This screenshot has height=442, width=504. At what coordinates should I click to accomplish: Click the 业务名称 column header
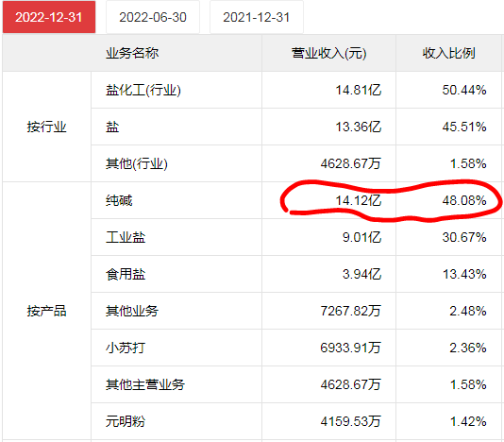pyautogui.click(x=132, y=53)
